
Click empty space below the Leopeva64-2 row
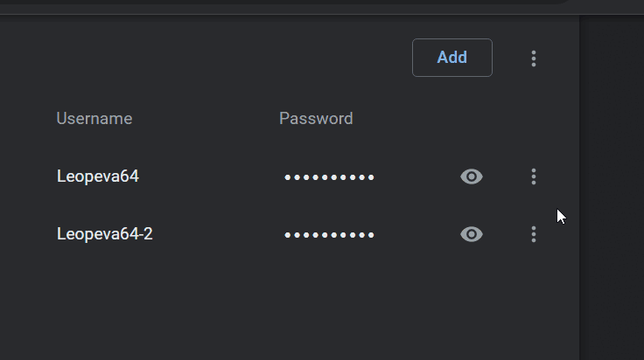(x=289, y=306)
